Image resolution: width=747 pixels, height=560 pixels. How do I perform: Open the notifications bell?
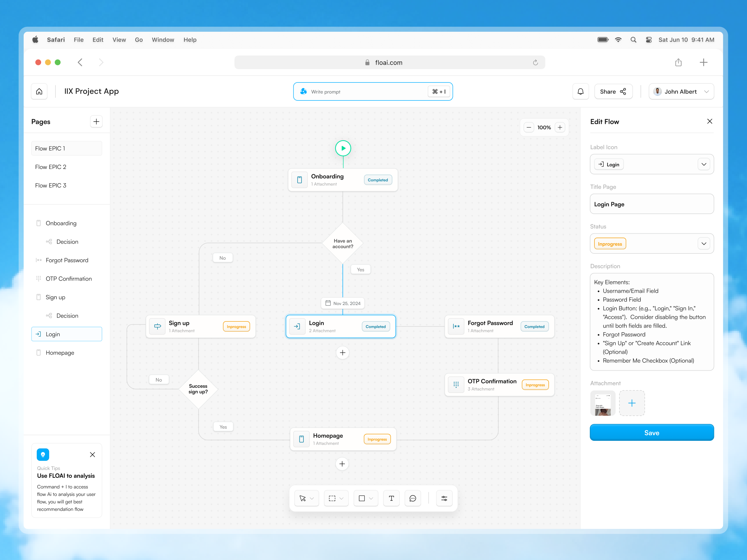point(580,91)
